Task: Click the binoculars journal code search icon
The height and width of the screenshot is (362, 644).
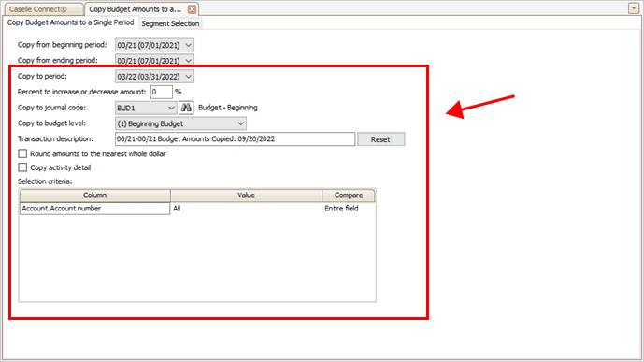Action: click(186, 108)
